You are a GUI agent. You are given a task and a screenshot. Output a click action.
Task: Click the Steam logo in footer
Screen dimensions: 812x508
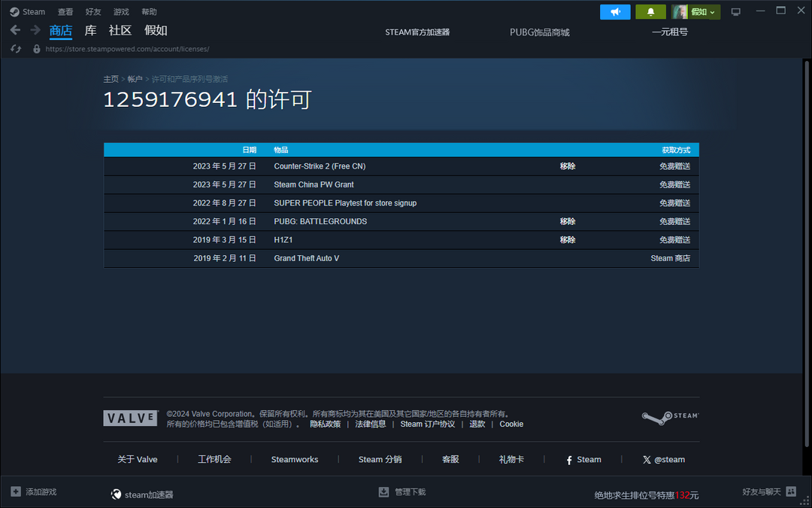point(671,418)
